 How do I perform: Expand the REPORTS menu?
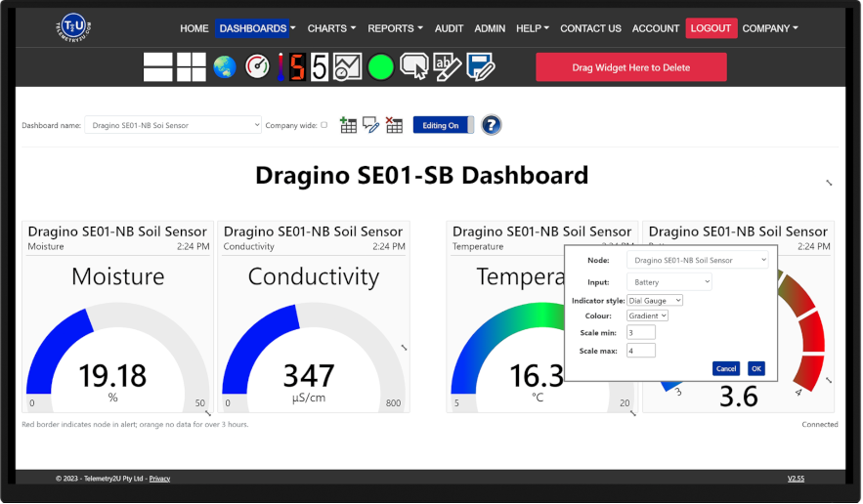(395, 28)
